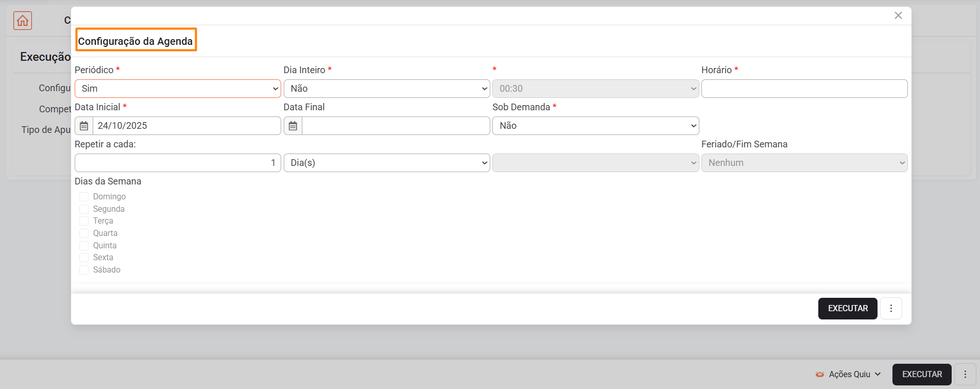This screenshot has width=980, height=389.
Task: Click the Ações Quiu icon in bottom bar
Action: [820, 375]
